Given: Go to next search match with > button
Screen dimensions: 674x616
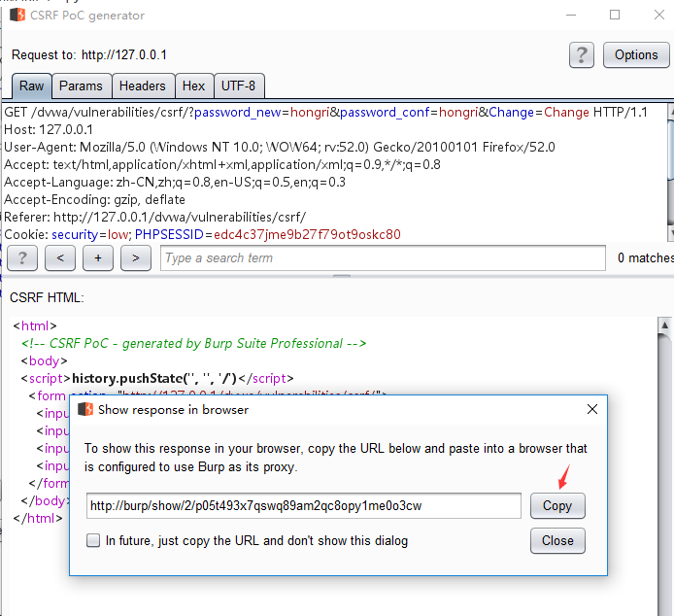Looking at the screenshot, I should (x=136, y=258).
